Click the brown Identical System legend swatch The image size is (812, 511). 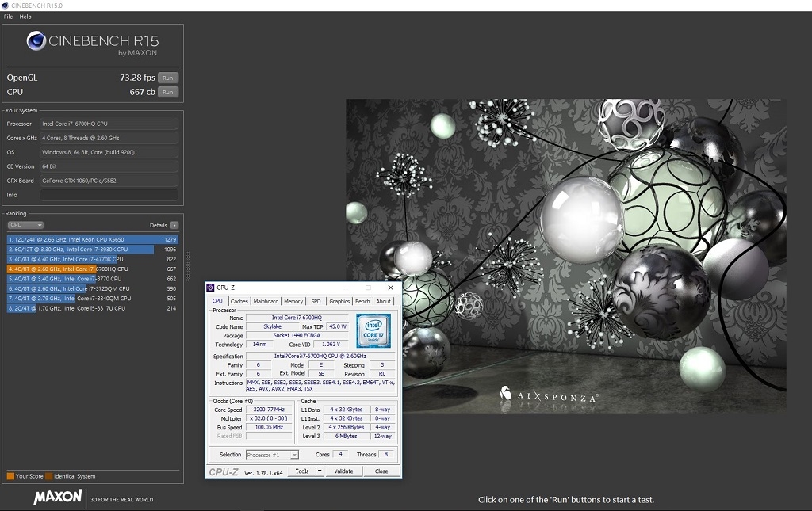(x=49, y=476)
